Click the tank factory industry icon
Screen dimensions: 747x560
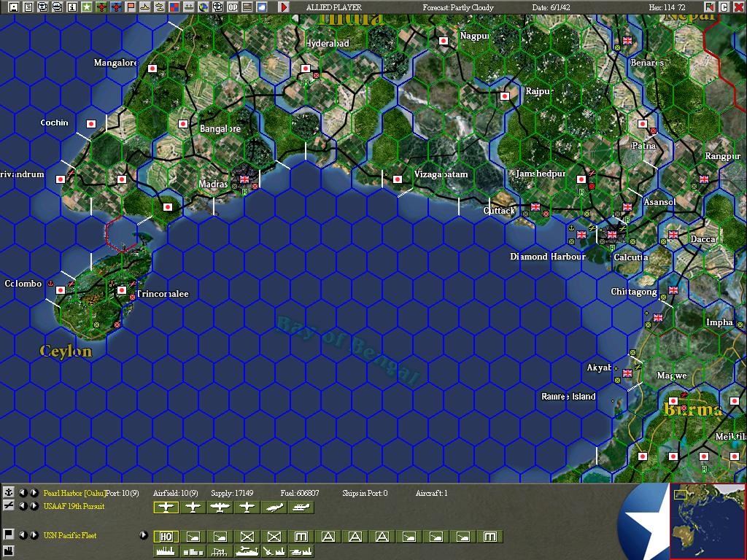[x=301, y=551]
